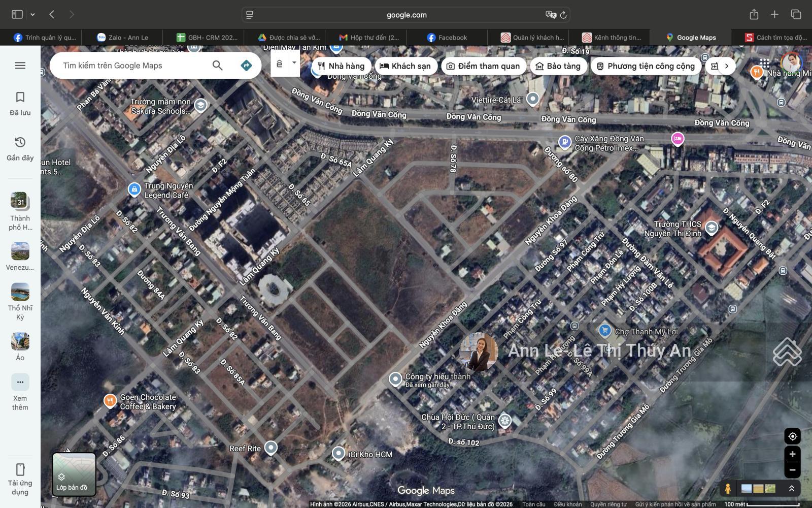Zoom in on the map

[x=792, y=454]
